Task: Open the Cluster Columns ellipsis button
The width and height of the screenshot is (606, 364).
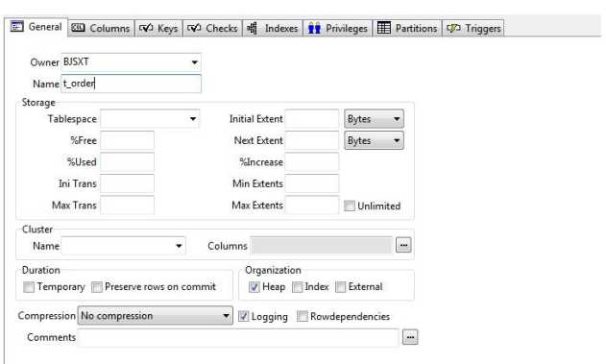Action: 403,245
